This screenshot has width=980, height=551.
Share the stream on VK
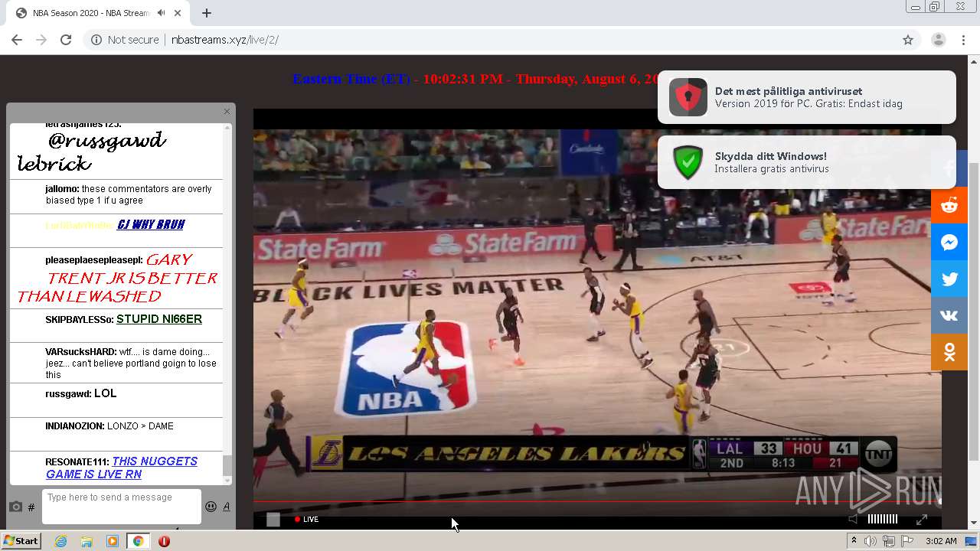point(949,315)
